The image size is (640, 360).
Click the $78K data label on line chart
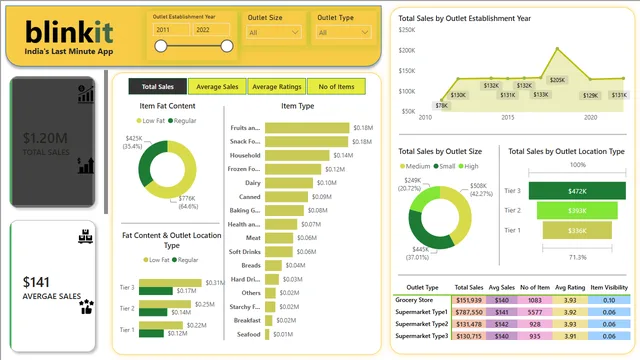[441, 105]
